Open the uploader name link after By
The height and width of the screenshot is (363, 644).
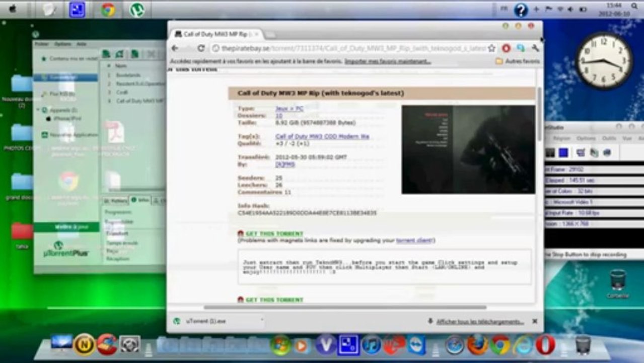pyautogui.click(x=285, y=164)
